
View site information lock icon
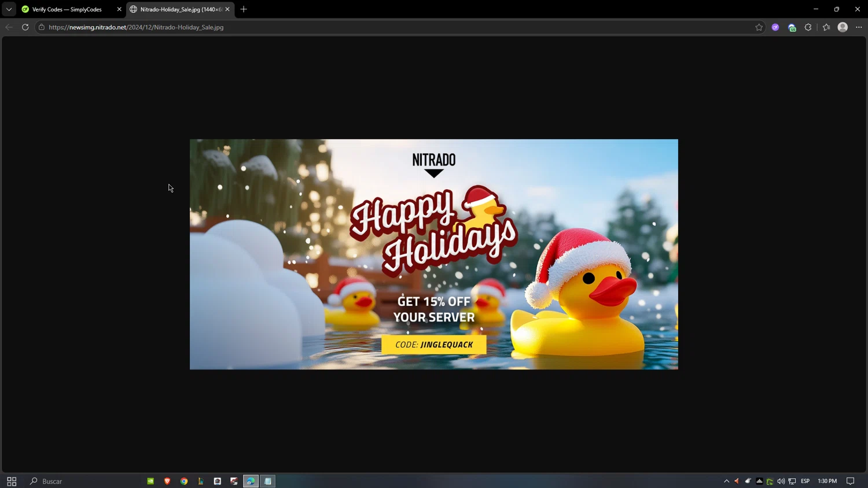[x=42, y=27]
